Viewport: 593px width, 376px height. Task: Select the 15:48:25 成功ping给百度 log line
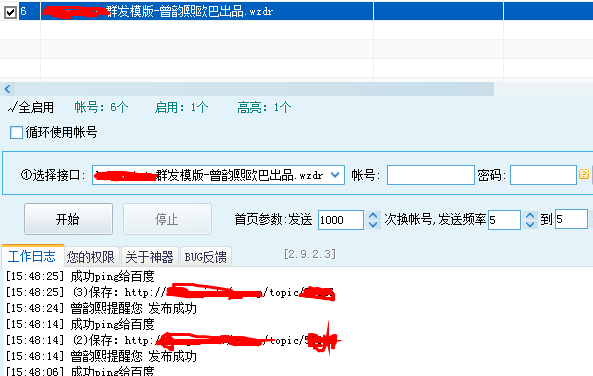point(80,277)
